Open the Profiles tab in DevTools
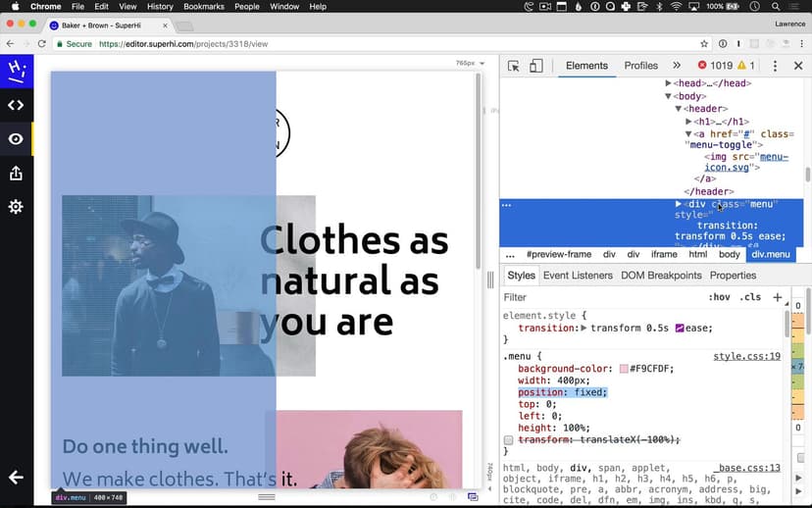812x508 pixels. coord(640,66)
